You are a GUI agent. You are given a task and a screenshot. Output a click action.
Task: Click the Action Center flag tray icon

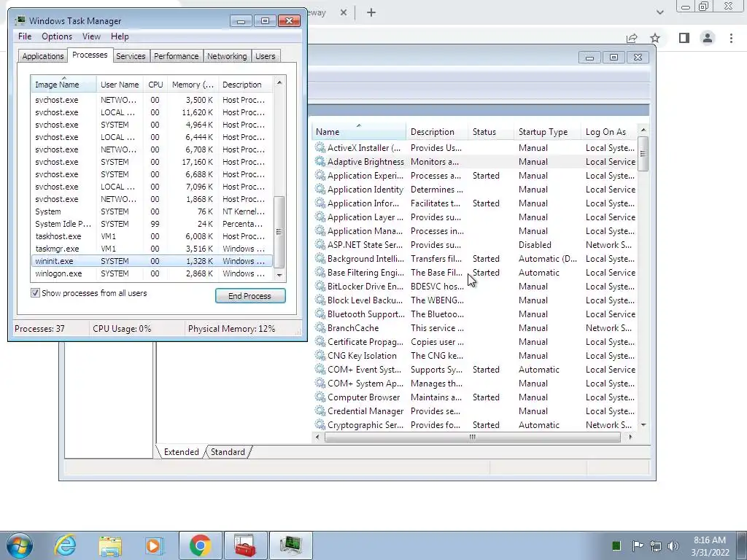click(x=638, y=545)
